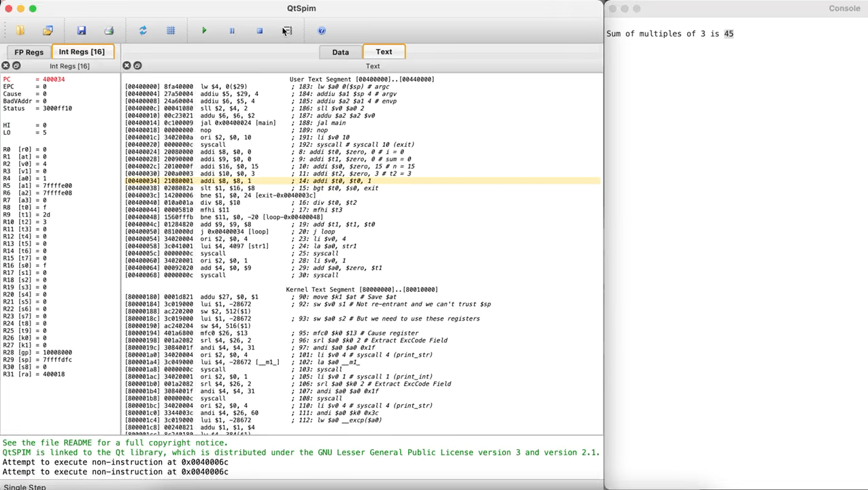Open Help with the question mark icon

(x=322, y=31)
